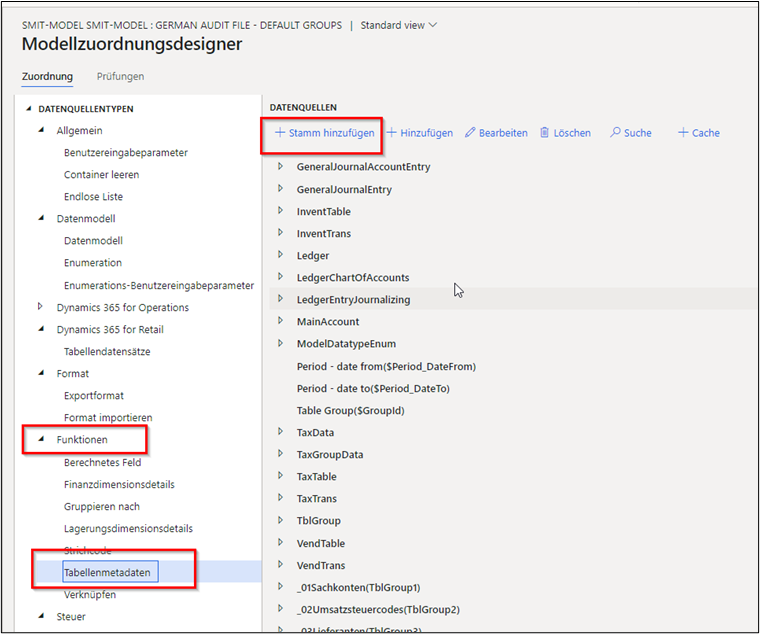Click the plus icon of Cache
This screenshot has width=760, height=634.
coord(683,132)
